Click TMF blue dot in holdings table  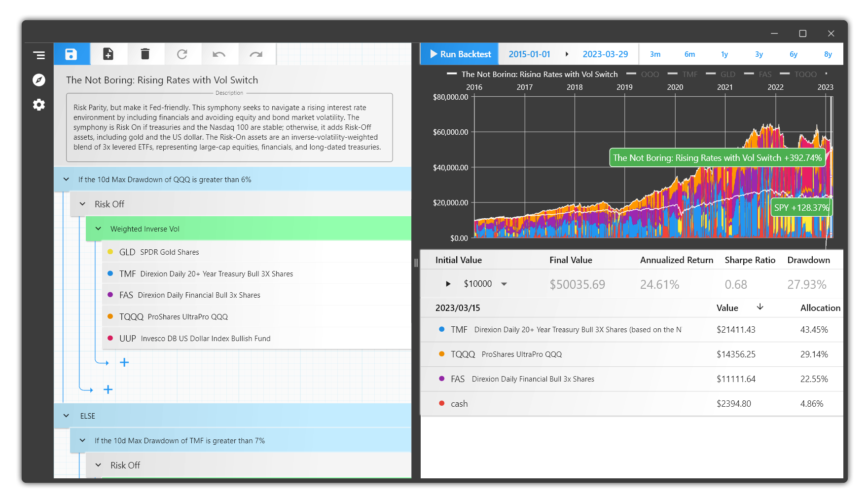[442, 329]
